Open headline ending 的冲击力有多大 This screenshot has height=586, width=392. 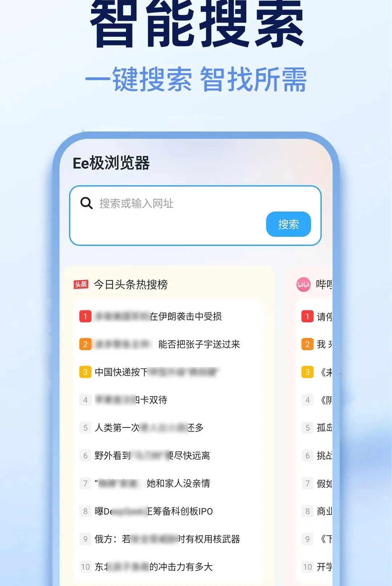[154, 567]
